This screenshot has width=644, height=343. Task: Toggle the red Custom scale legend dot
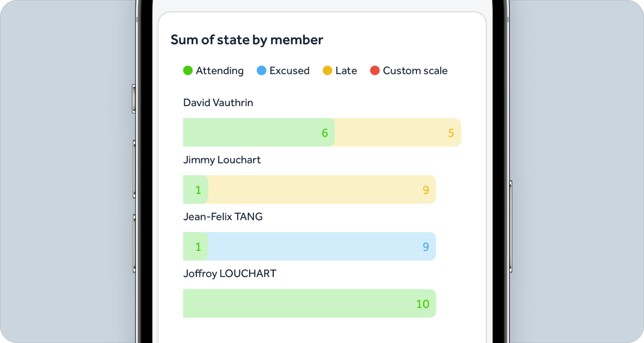375,70
